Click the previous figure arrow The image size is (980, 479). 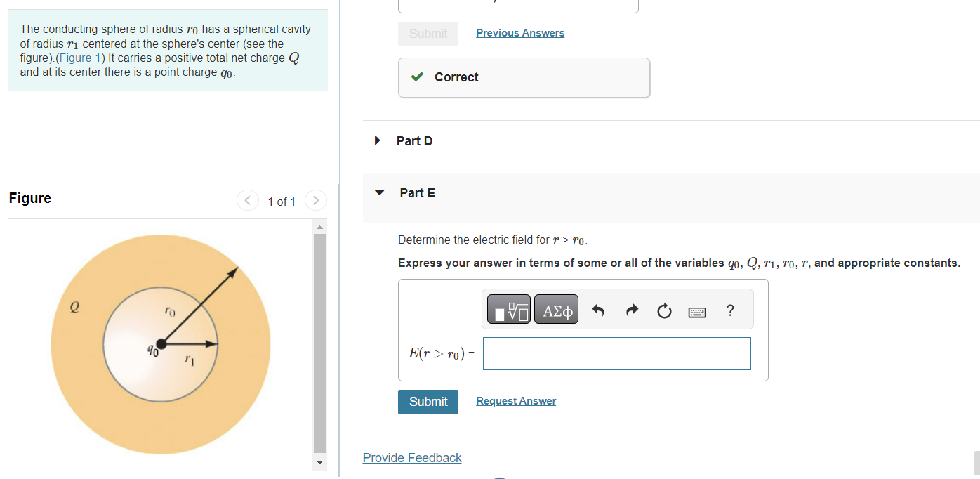pyautogui.click(x=247, y=200)
